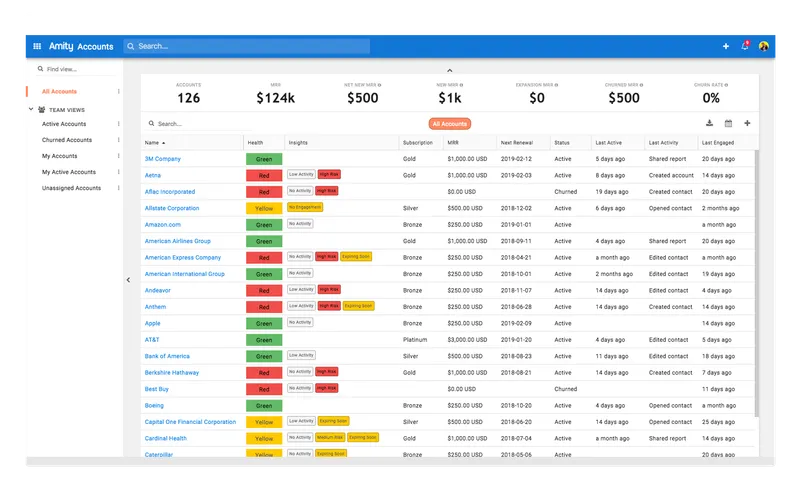
Task: Open options menu for All Accounts view
Action: pyautogui.click(x=118, y=92)
